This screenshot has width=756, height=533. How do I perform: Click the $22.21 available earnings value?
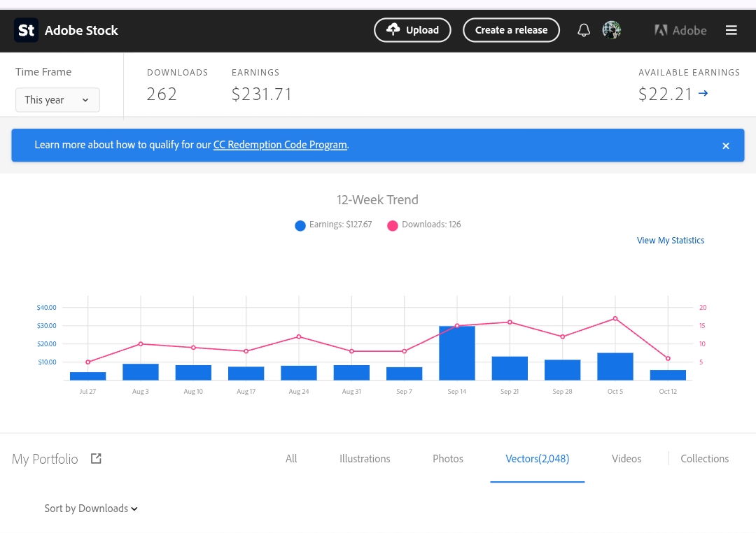click(x=666, y=94)
